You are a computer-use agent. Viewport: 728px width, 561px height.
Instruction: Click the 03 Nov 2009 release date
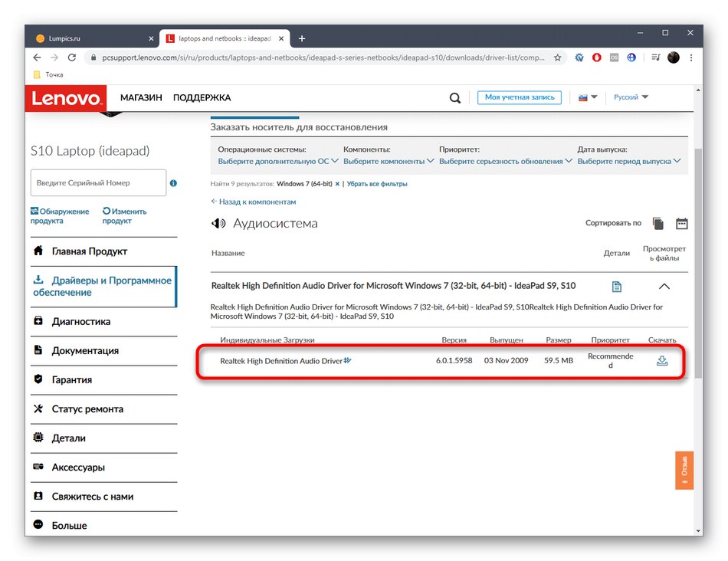coord(506,360)
